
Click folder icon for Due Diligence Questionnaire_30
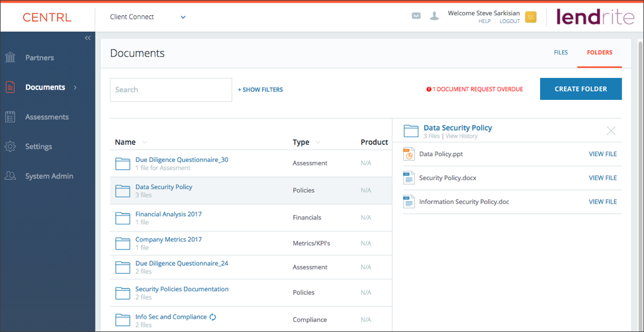(x=122, y=164)
